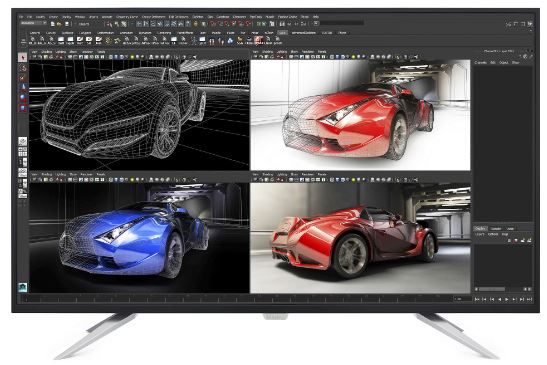Screen dimensions: 547x365
Task: Open Lighting menu in wireframe car panel
Action: point(61,52)
